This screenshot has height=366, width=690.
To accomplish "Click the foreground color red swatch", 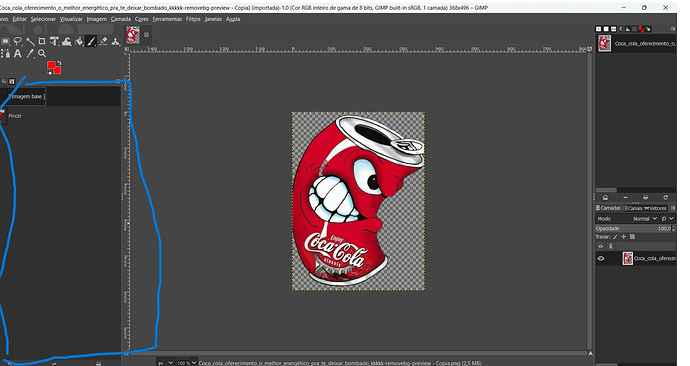I will point(51,66).
